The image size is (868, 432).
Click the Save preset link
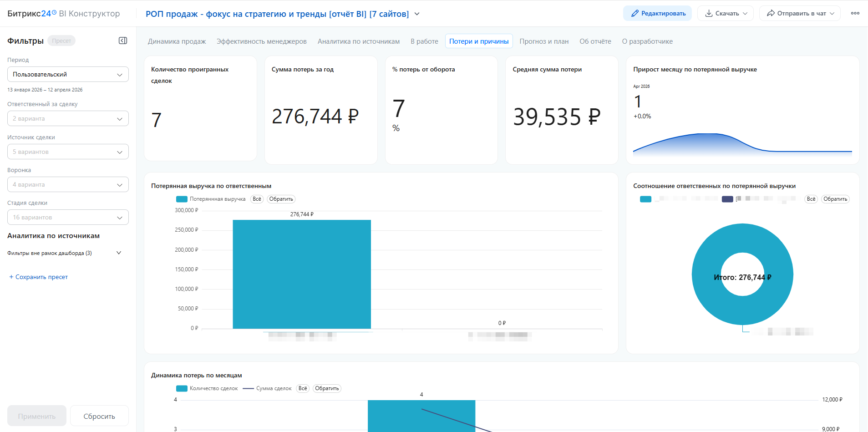pyautogui.click(x=39, y=277)
